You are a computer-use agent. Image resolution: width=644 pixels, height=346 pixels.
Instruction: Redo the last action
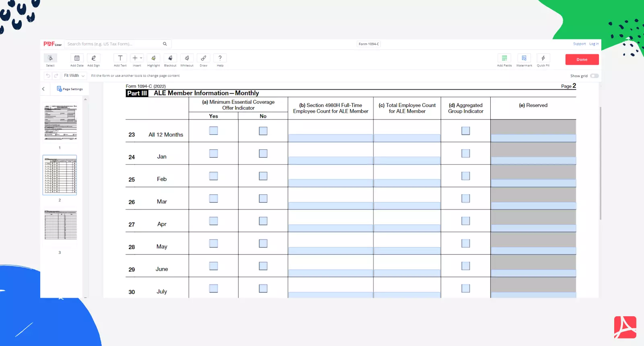56,76
